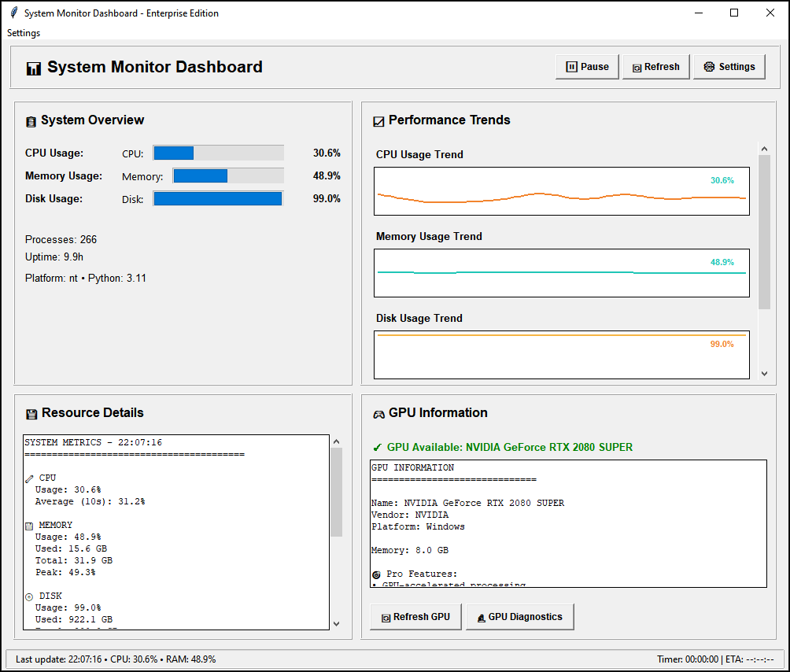This screenshot has width=790, height=672.
Task: Click the up arrow on Resource Details scrollbar
Action: [336, 441]
